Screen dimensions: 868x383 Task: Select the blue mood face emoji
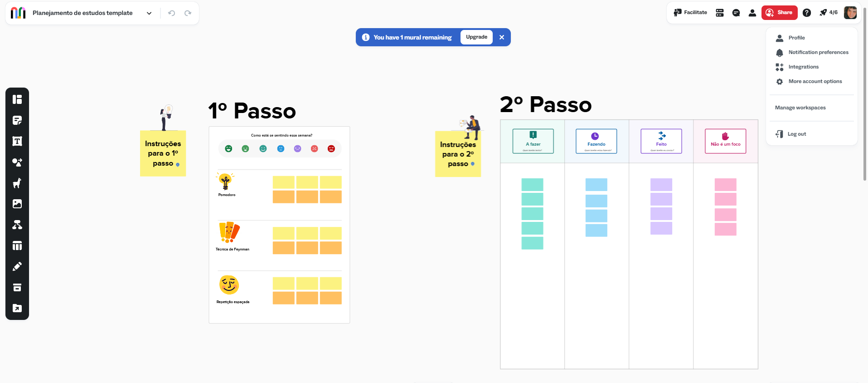click(x=281, y=148)
